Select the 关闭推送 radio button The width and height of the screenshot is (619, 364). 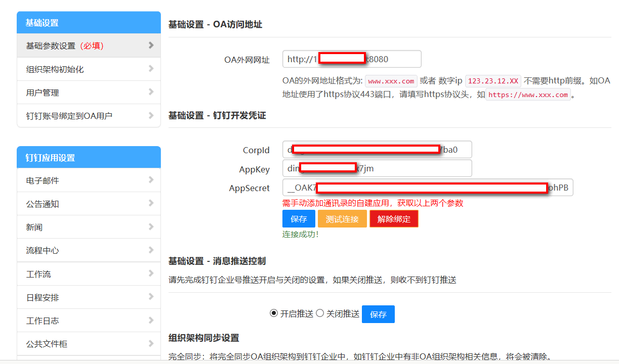point(320,313)
